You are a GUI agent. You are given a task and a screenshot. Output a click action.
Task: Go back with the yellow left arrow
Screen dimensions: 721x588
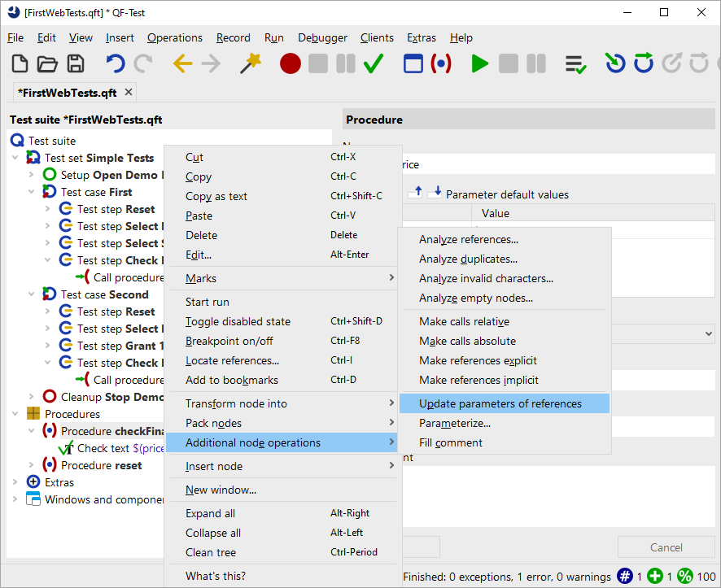pyautogui.click(x=182, y=63)
